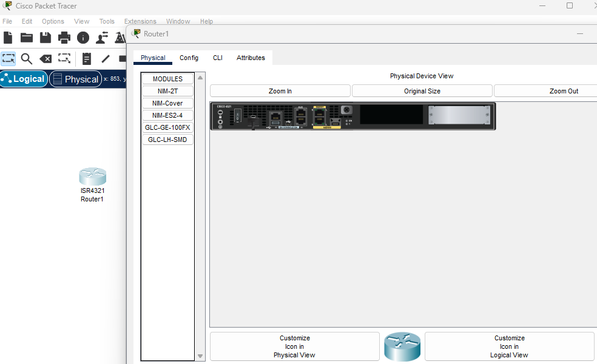This screenshot has height=364, width=597.
Task: Minimize the Router1 window
Action: (x=580, y=34)
